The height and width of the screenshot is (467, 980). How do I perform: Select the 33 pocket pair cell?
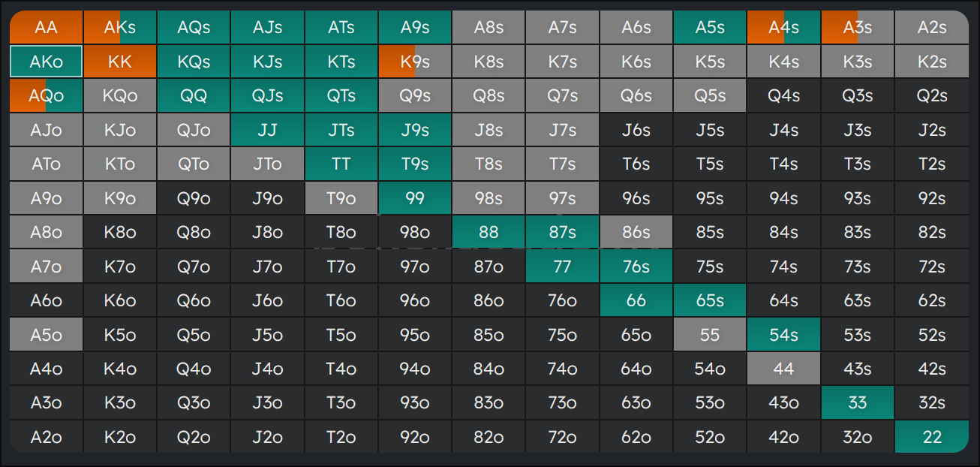tap(857, 403)
